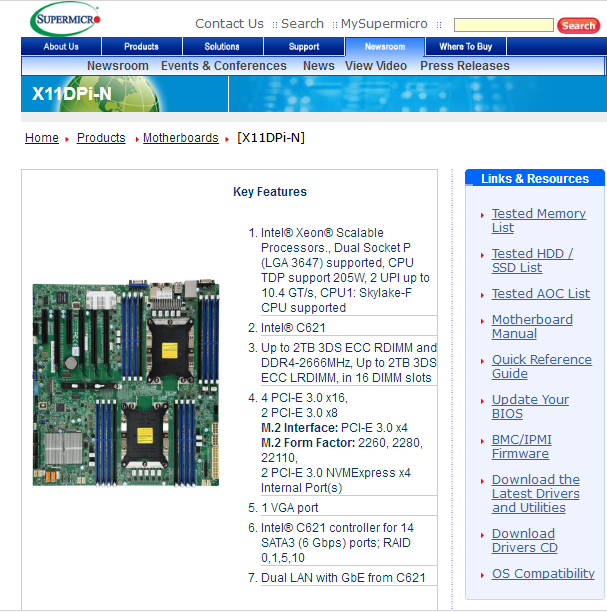Open the Where To Buy tab
The image size is (607, 612).
(x=465, y=46)
